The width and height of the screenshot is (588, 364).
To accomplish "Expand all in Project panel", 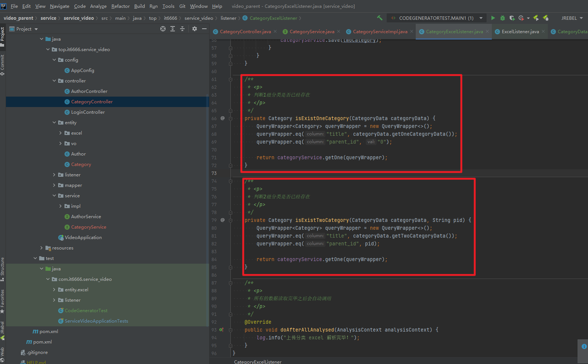I will click(173, 29).
